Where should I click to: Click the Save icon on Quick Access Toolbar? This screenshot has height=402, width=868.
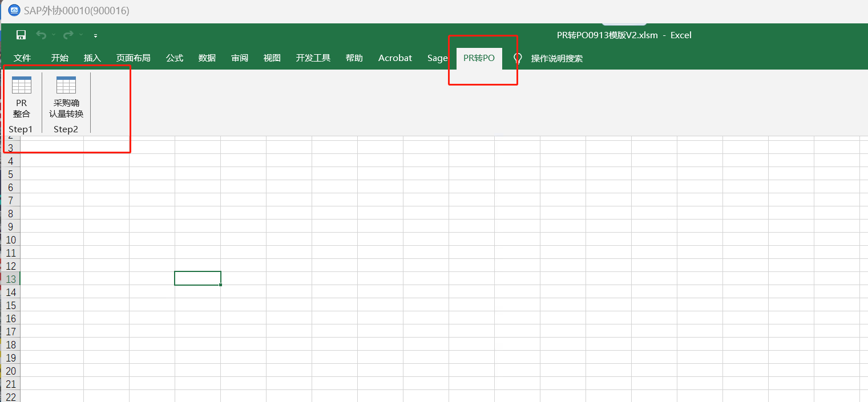click(x=21, y=35)
